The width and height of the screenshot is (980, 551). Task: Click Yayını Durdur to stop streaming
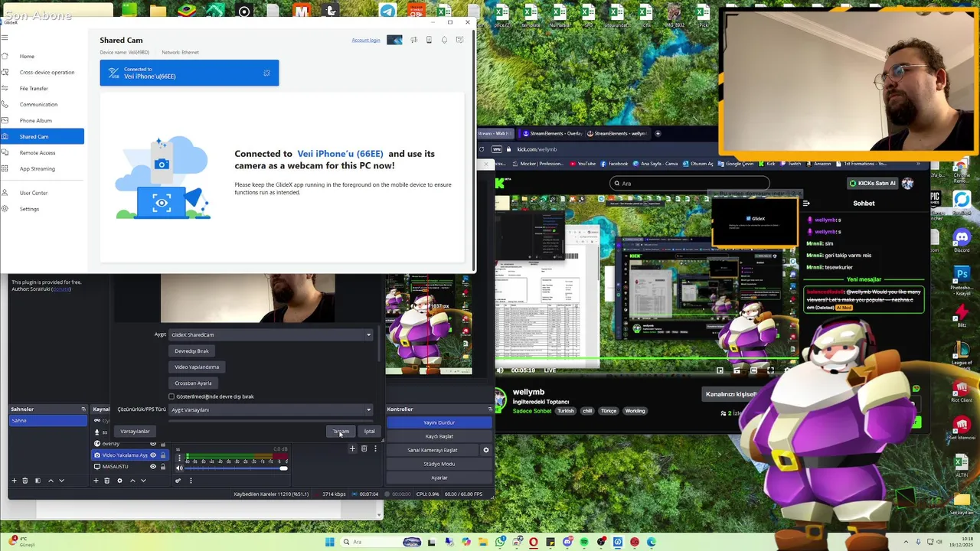click(x=439, y=422)
